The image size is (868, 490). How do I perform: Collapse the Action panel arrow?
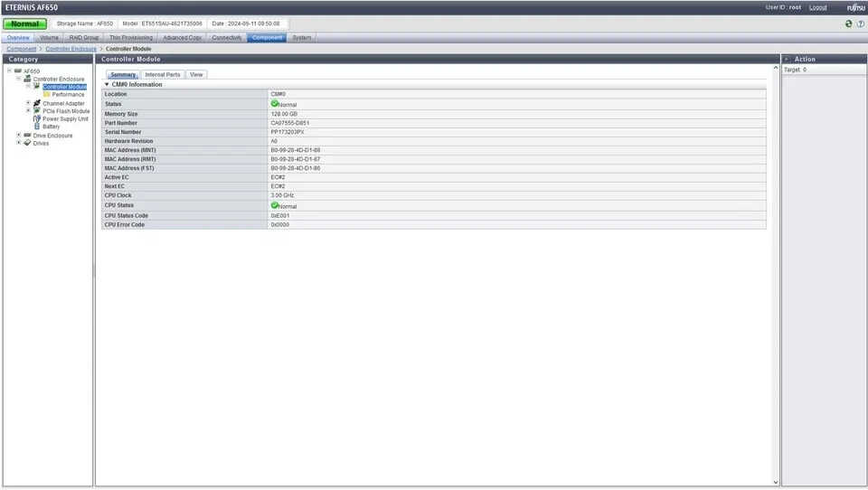click(787, 59)
